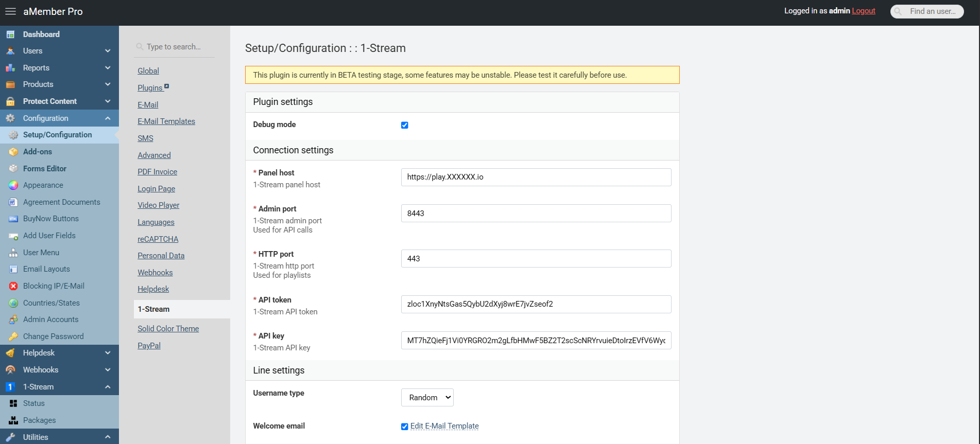Open the PDF Invoice settings link
The image size is (980, 444).
click(158, 172)
